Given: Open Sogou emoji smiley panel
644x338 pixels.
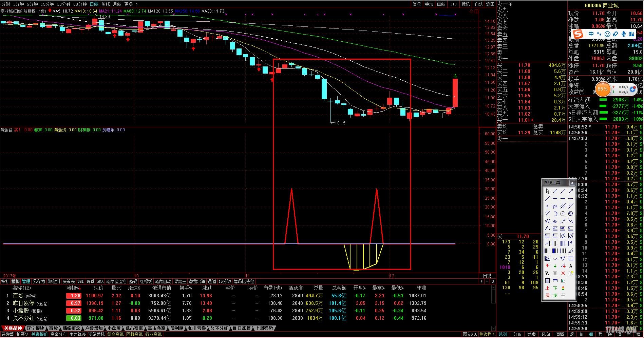Looking at the screenshot, I should (607, 34).
